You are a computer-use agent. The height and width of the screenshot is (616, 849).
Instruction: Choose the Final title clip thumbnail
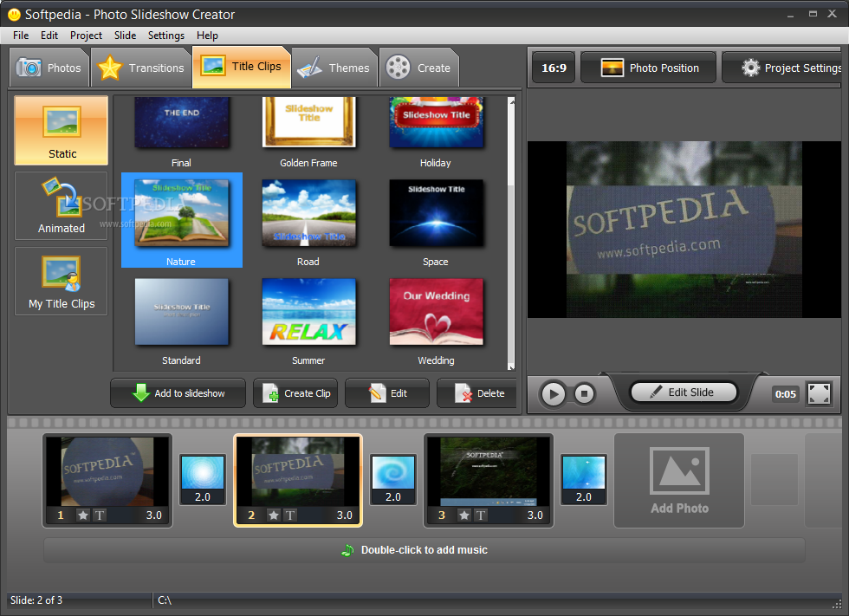click(181, 122)
